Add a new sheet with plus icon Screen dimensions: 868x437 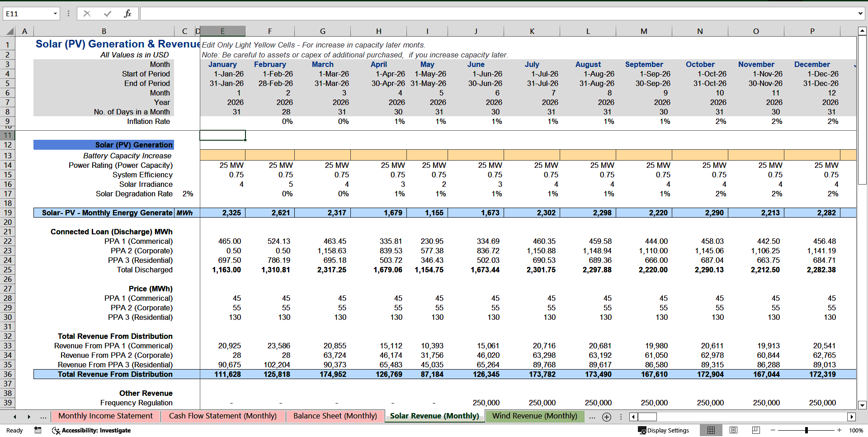[x=607, y=417]
